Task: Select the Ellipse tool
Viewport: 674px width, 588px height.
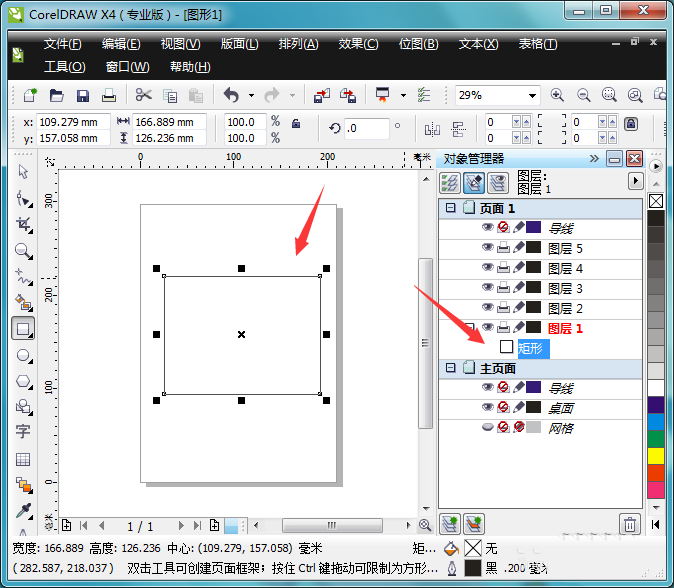Action: point(24,356)
